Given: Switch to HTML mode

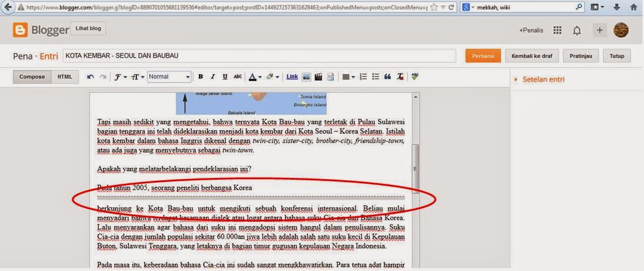Looking at the screenshot, I should coord(65,77).
